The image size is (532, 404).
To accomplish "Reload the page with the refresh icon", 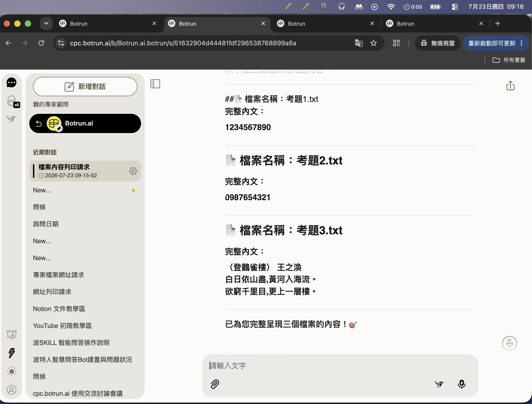I will click(x=41, y=43).
